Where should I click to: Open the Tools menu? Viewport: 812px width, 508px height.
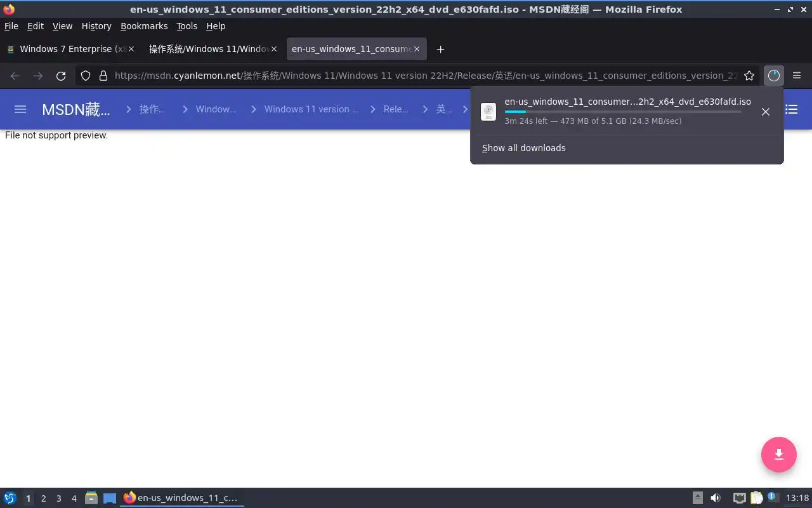click(187, 26)
